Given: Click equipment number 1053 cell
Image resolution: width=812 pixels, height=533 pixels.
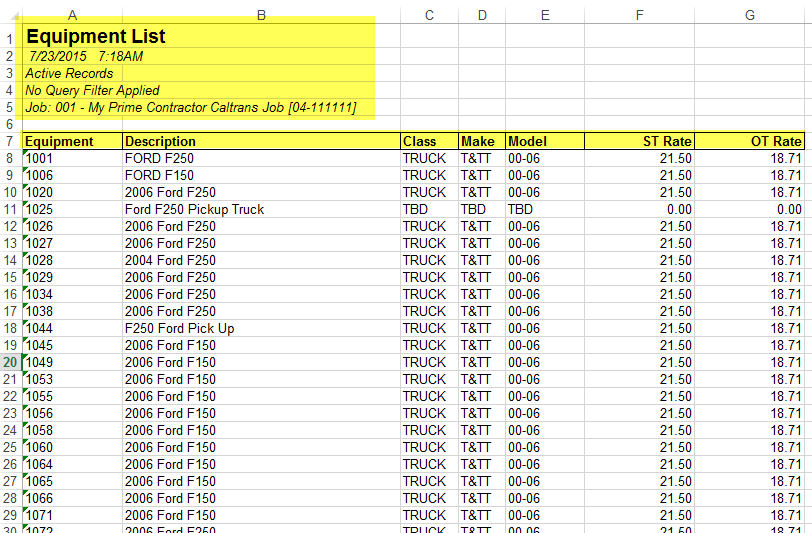Looking at the screenshot, I should [72, 379].
